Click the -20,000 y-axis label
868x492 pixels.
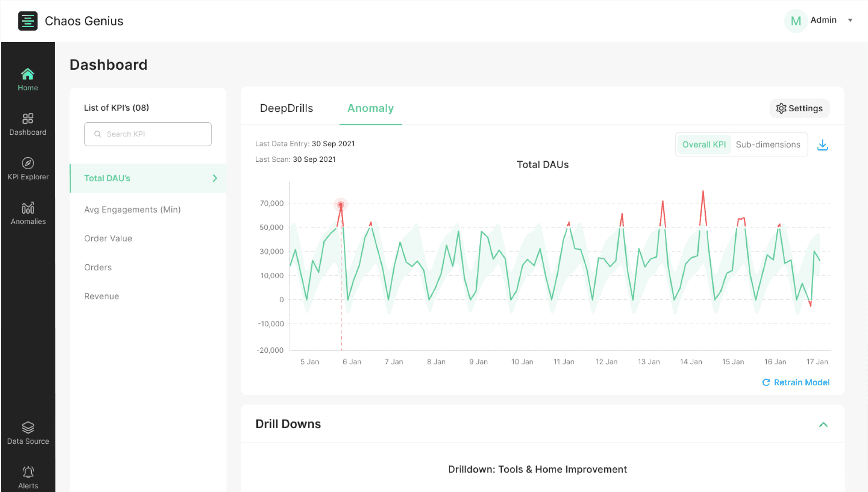pyautogui.click(x=270, y=350)
